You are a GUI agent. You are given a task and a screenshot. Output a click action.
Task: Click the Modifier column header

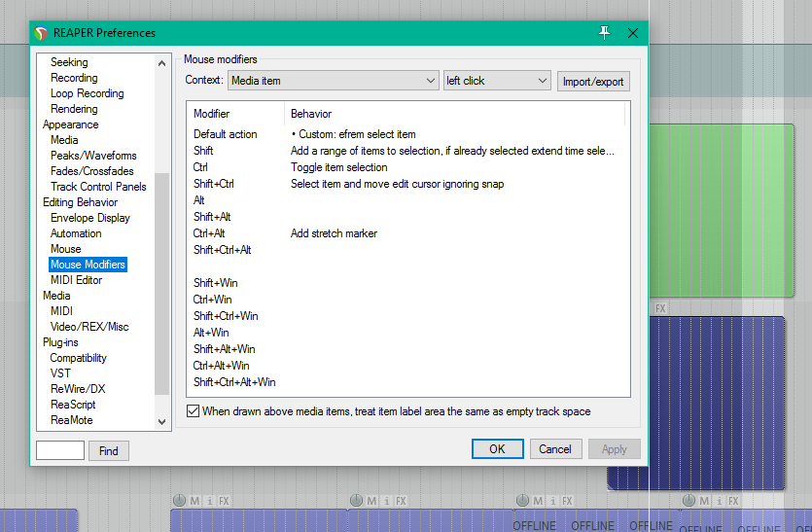click(x=235, y=114)
